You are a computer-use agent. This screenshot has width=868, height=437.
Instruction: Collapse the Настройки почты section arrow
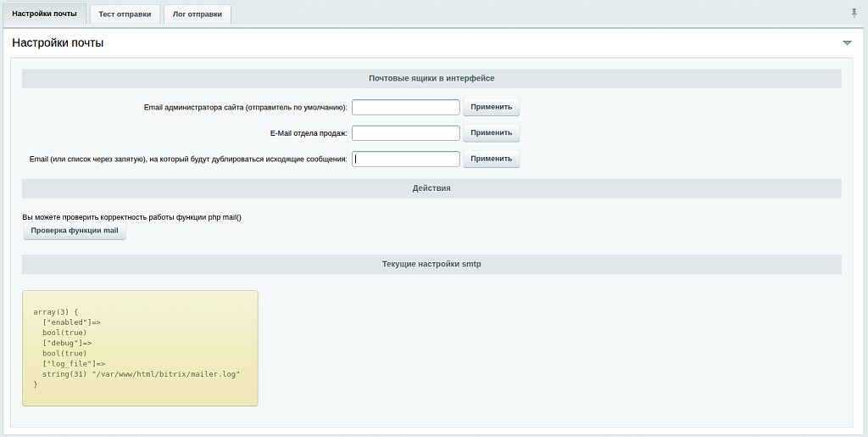point(847,42)
